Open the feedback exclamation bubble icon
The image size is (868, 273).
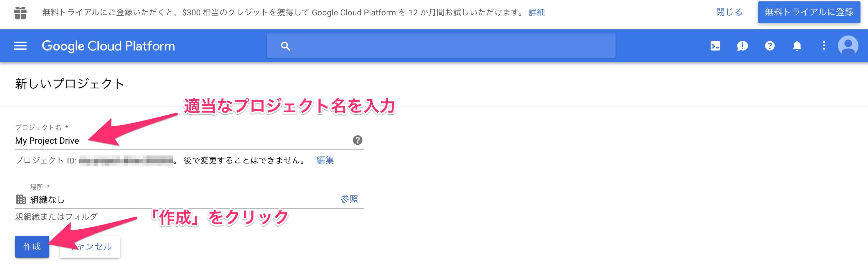742,46
